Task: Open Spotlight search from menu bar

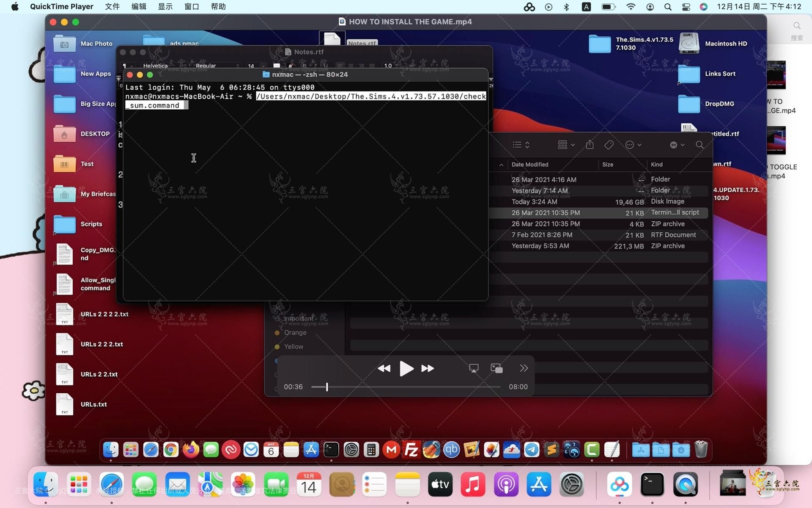Action: [x=668, y=7]
